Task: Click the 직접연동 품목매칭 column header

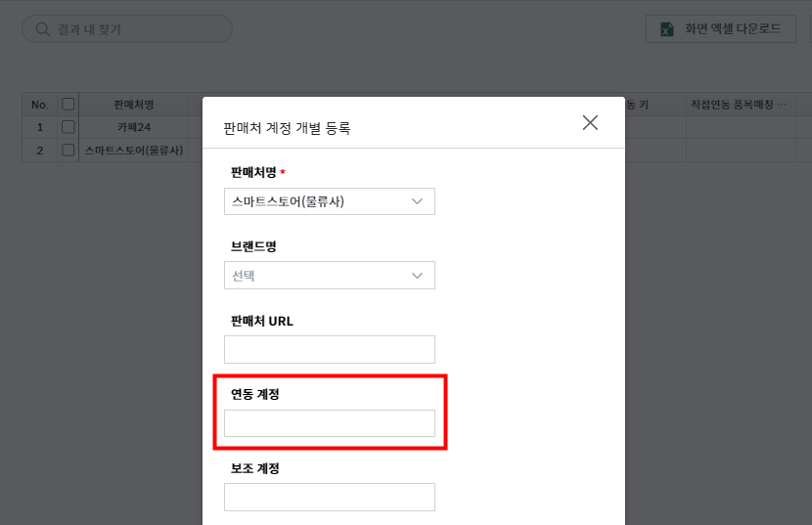Action: (738, 105)
